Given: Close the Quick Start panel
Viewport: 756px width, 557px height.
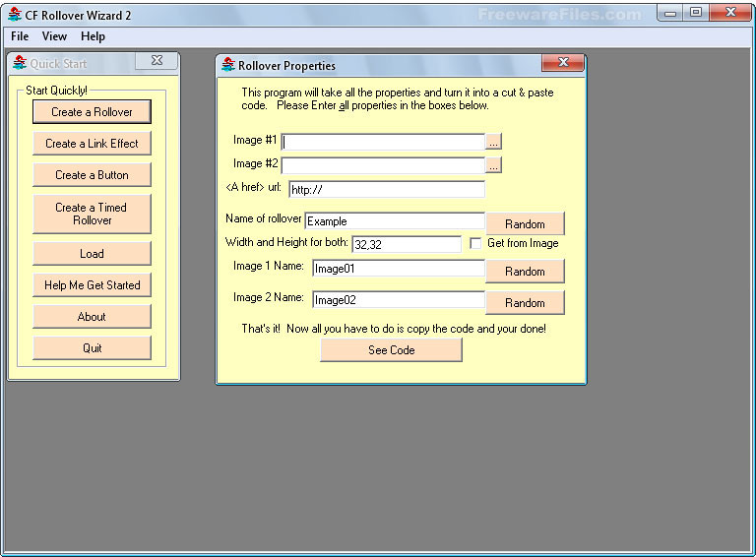Looking at the screenshot, I should (157, 61).
